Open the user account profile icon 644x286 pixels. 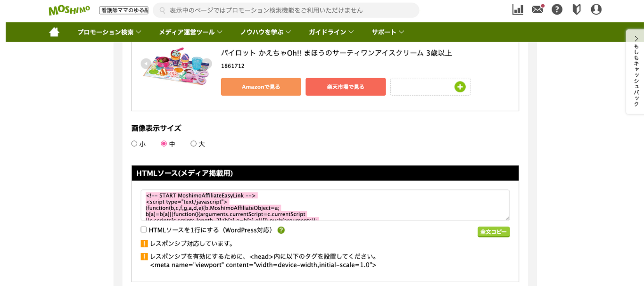coord(596,9)
